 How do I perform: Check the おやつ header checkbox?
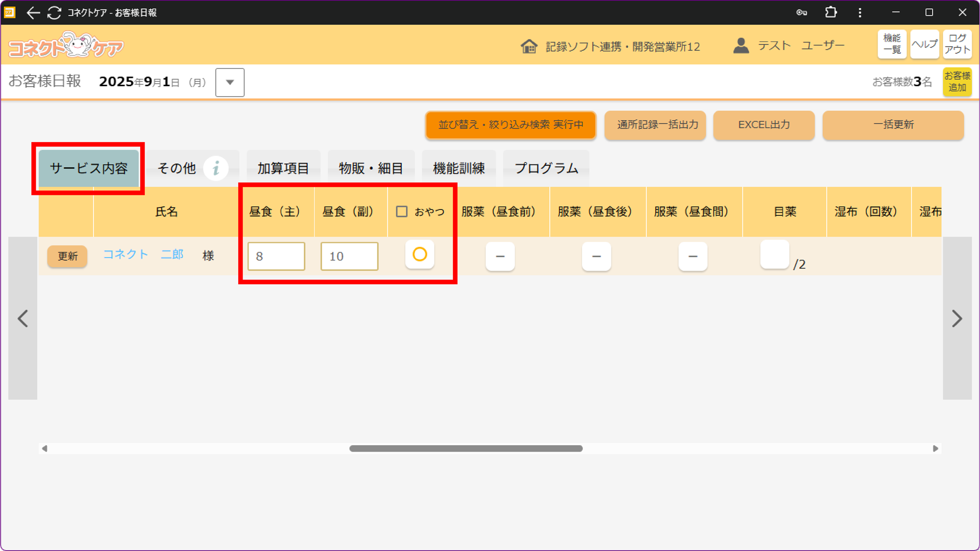coord(402,212)
